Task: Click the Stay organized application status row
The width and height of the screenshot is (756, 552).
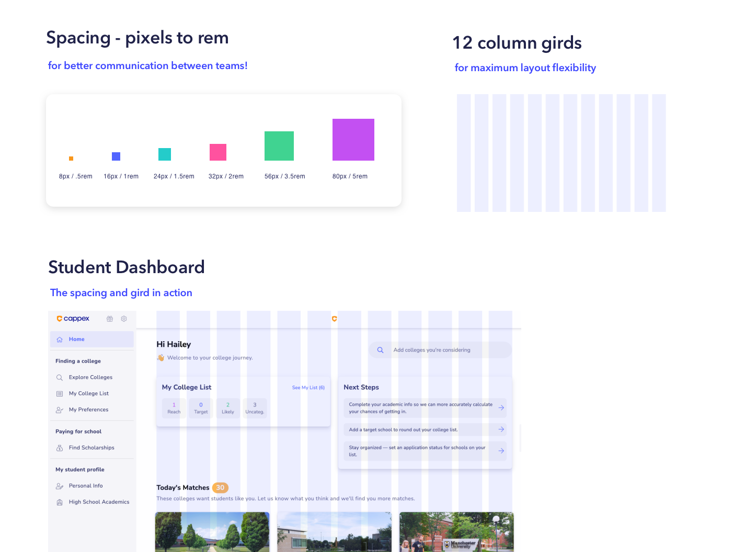Action: (425, 451)
